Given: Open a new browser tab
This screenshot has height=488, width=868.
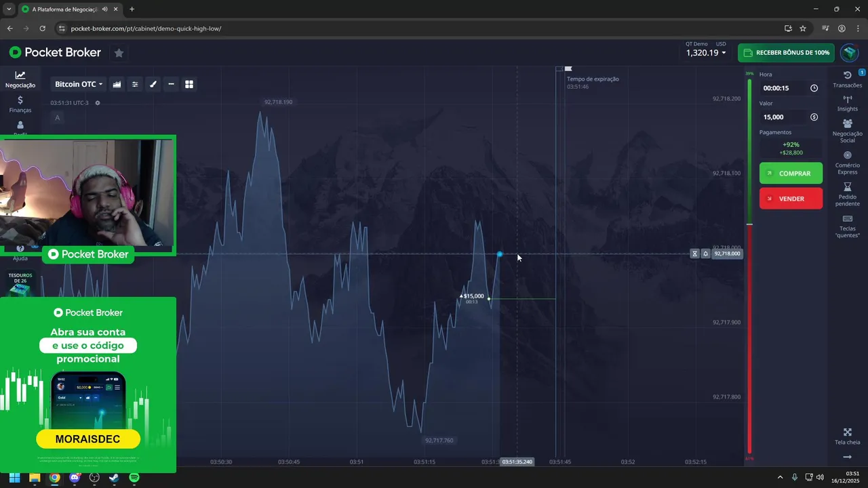Looking at the screenshot, I should [132, 9].
